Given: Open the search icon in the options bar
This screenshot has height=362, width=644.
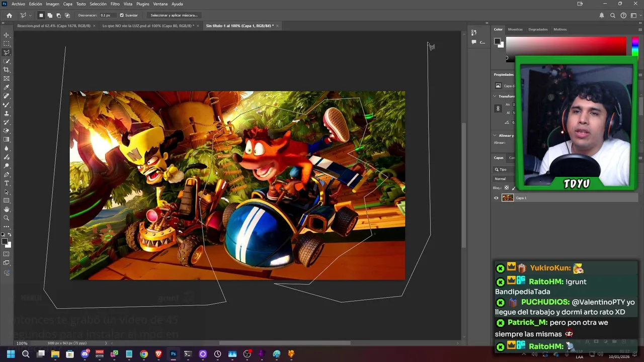Looking at the screenshot, I should (x=612, y=15).
